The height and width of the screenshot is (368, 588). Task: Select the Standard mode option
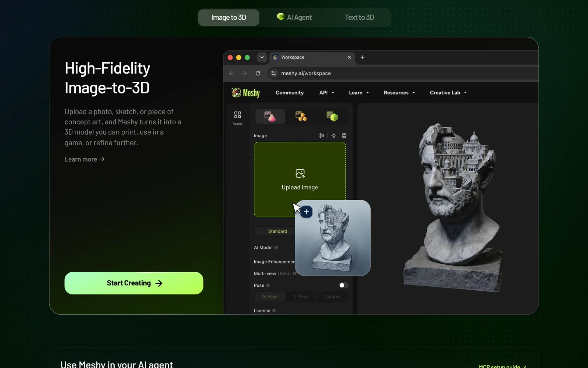[277, 231]
